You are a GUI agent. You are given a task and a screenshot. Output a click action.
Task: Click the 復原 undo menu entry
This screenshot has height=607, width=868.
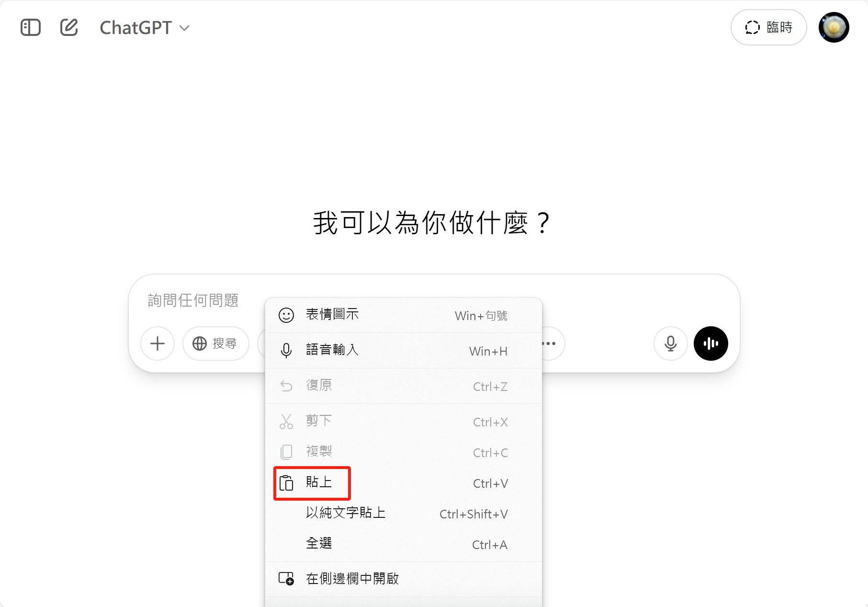coord(403,386)
